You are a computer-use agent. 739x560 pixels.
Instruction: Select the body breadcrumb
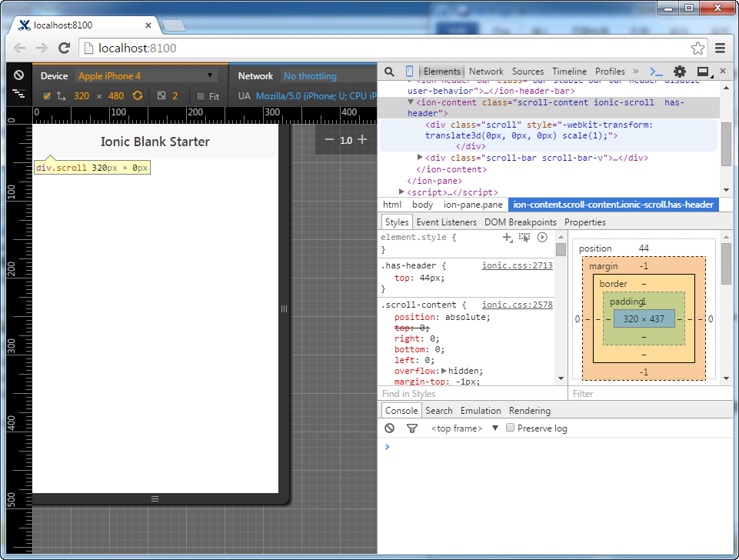point(422,205)
